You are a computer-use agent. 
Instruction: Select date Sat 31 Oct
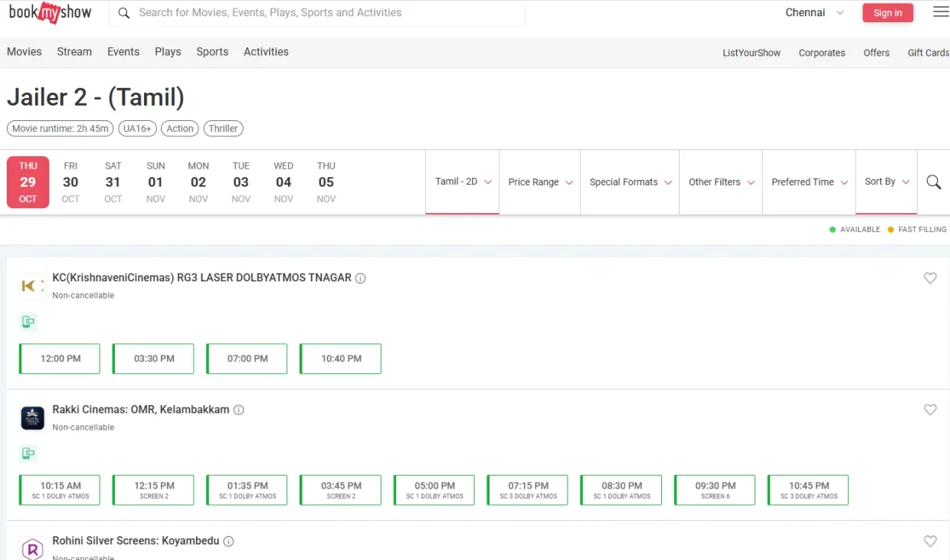click(113, 182)
